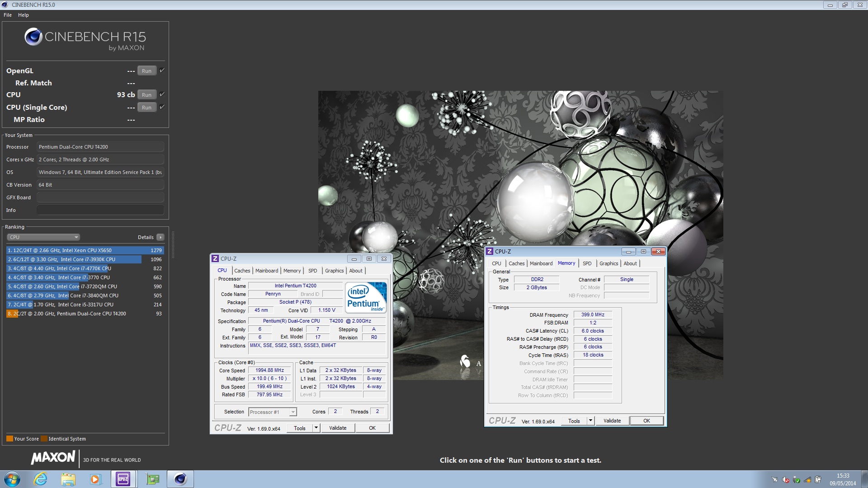
Task: Select ranking entry Intel Xeon CPU X5650
Action: pos(85,250)
